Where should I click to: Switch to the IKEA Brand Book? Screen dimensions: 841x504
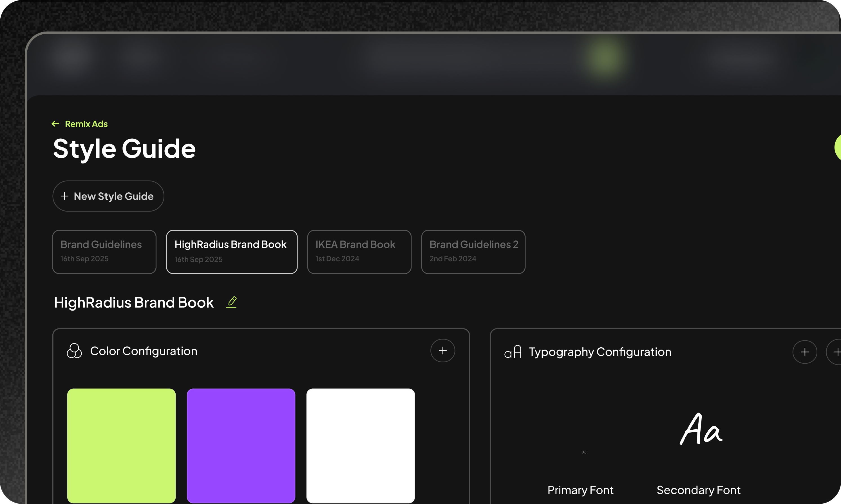(x=359, y=252)
